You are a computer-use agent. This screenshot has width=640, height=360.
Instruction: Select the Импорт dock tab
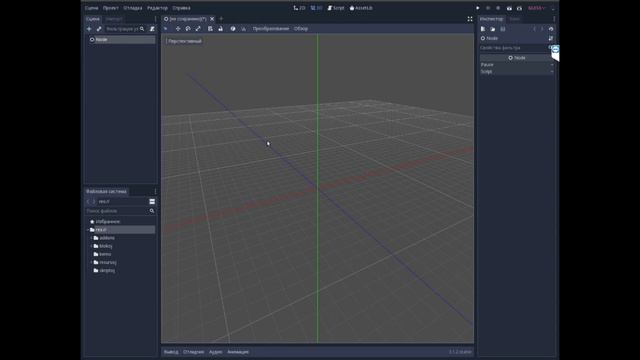click(114, 19)
